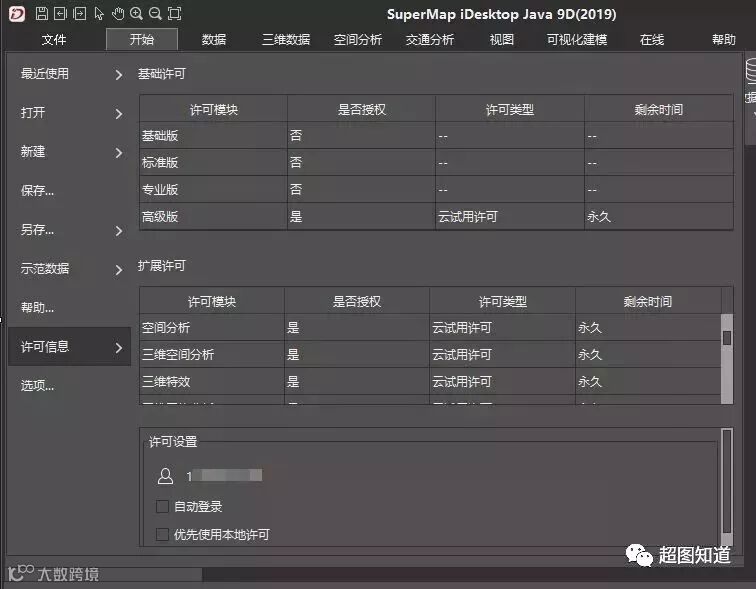Switch to the 可视化建模 tab

pos(577,40)
